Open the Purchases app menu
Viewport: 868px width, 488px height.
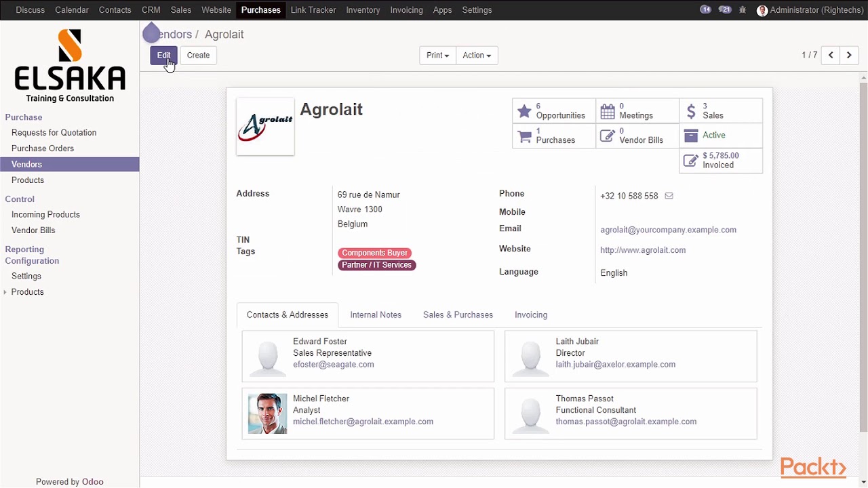click(261, 10)
